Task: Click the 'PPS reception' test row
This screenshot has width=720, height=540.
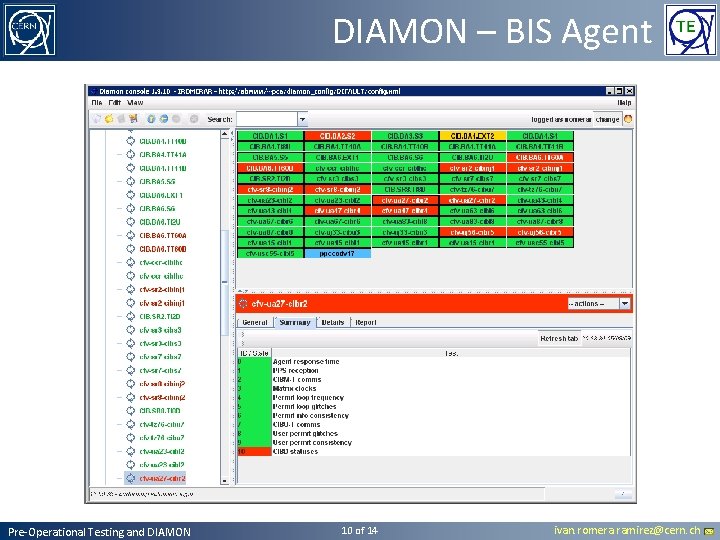Action: point(434,371)
